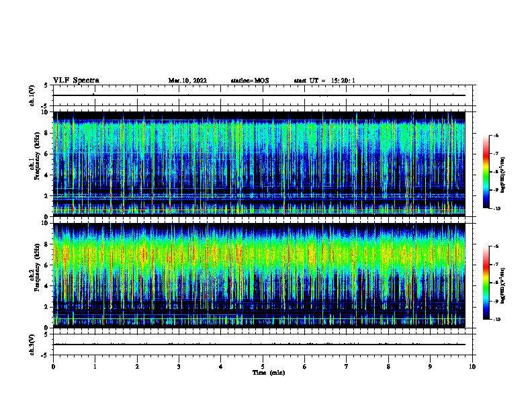
Task: Click the ch.3 voltage waveform trace
Action: (259, 345)
